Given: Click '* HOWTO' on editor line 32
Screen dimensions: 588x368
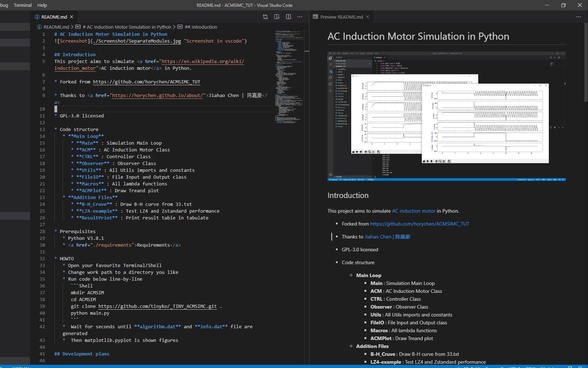Looking at the screenshot, I should coord(64,258).
